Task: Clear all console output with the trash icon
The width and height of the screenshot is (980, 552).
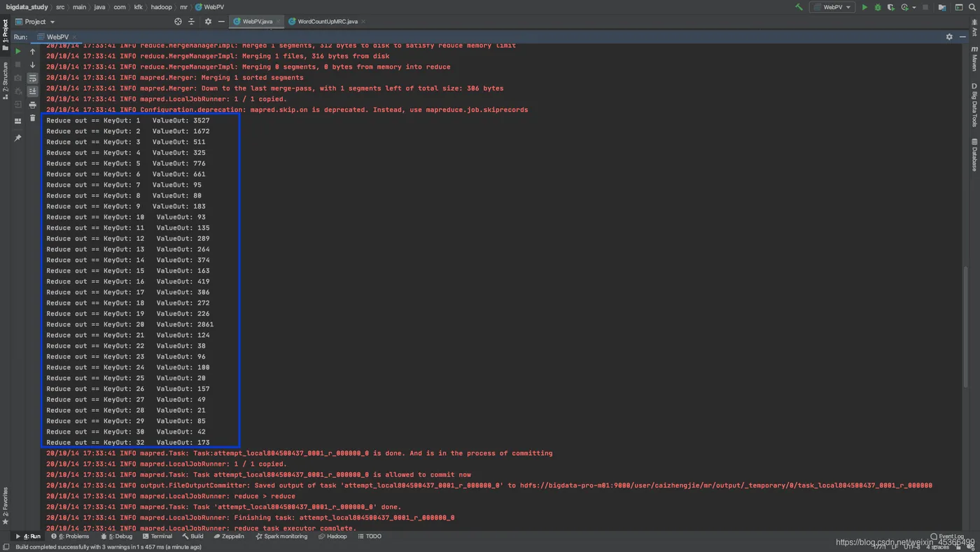Action: [32, 118]
